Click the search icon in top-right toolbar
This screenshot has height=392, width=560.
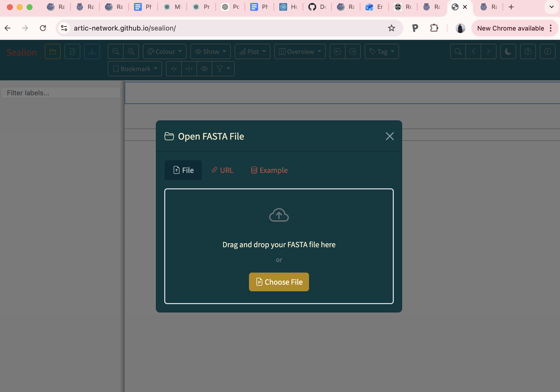(458, 51)
